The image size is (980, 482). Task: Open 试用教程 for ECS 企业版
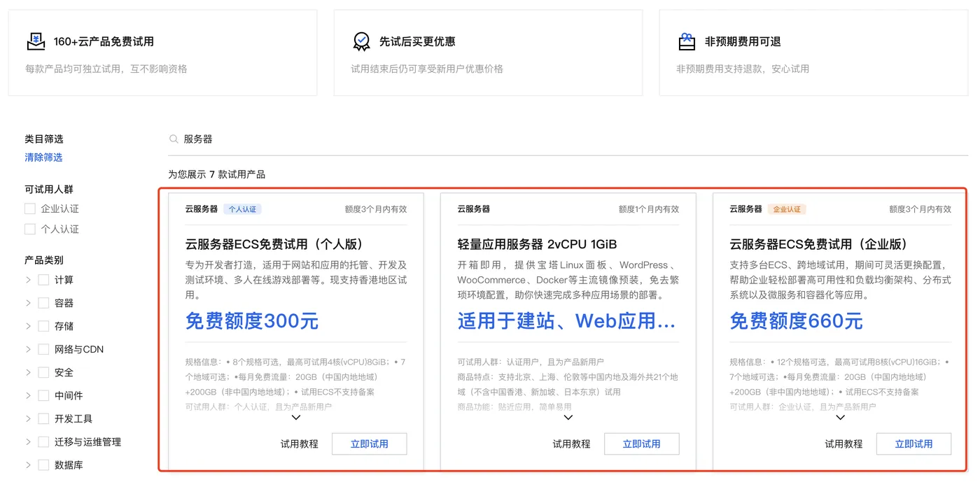(x=843, y=444)
